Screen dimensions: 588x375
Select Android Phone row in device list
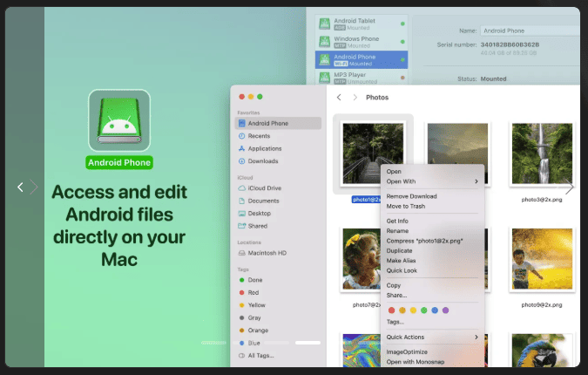click(x=362, y=59)
